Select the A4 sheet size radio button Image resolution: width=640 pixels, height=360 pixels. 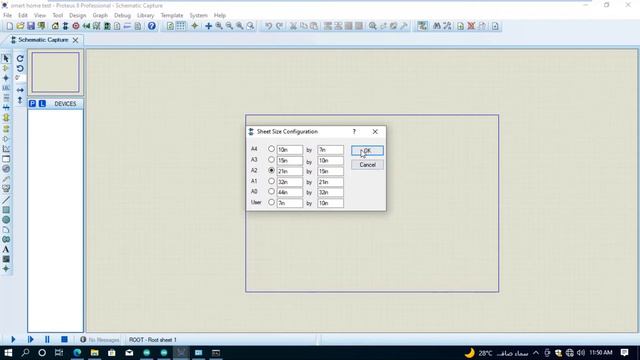point(271,149)
